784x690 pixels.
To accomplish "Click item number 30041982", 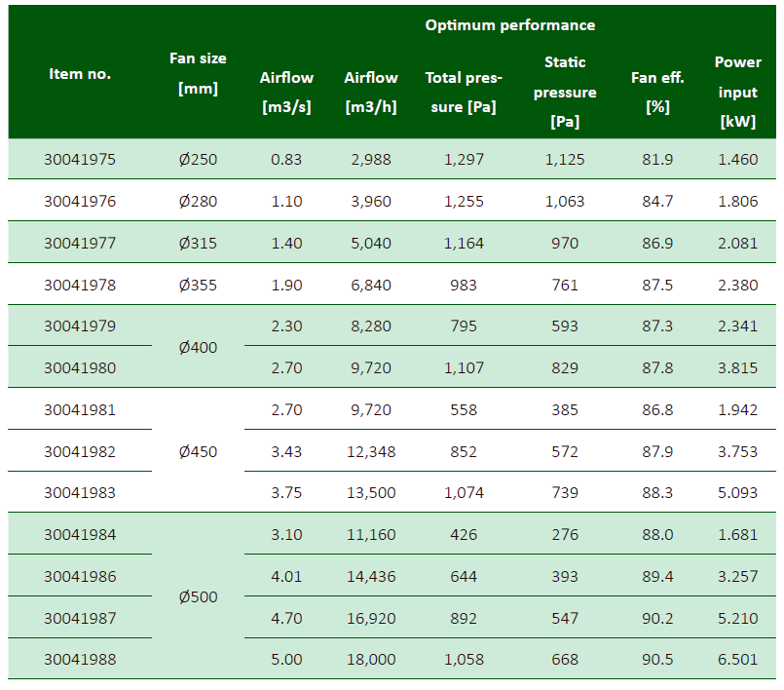I will coord(80,451).
